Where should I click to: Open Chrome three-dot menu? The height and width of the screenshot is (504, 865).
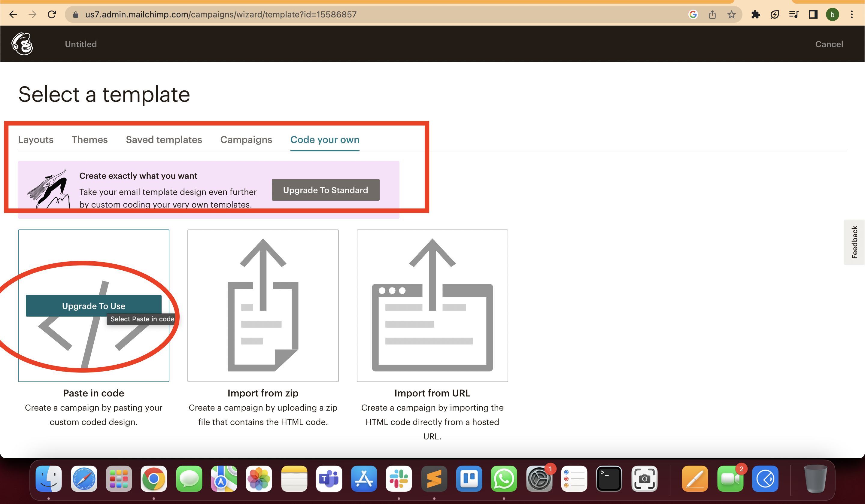click(x=851, y=14)
